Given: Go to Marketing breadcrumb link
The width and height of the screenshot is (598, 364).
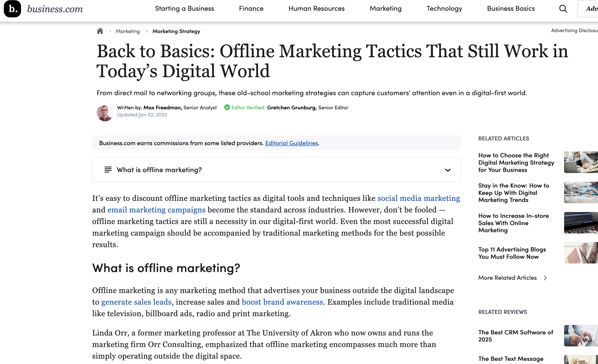Looking at the screenshot, I should click(x=128, y=31).
